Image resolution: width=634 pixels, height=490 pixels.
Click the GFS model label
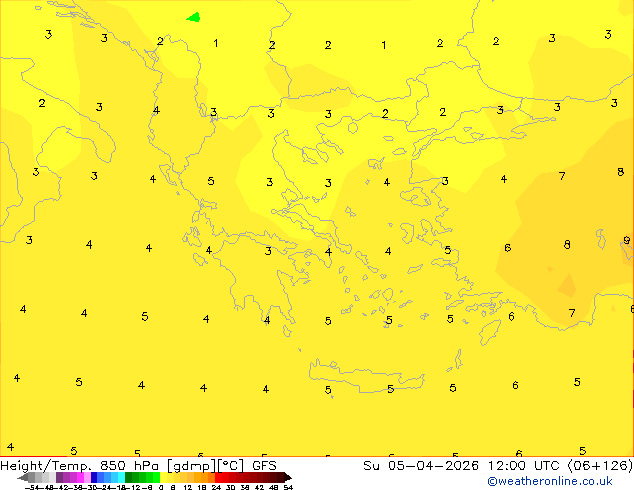[x=264, y=466]
